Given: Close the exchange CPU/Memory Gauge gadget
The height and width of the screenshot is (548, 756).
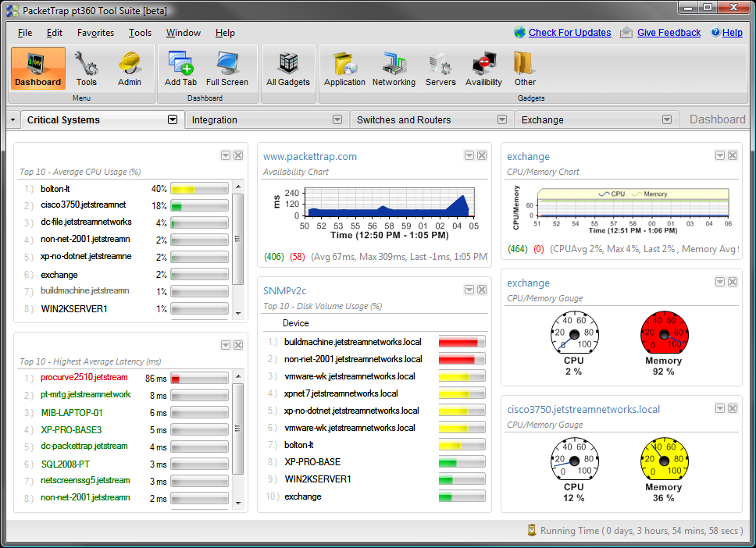Looking at the screenshot, I should click(733, 282).
